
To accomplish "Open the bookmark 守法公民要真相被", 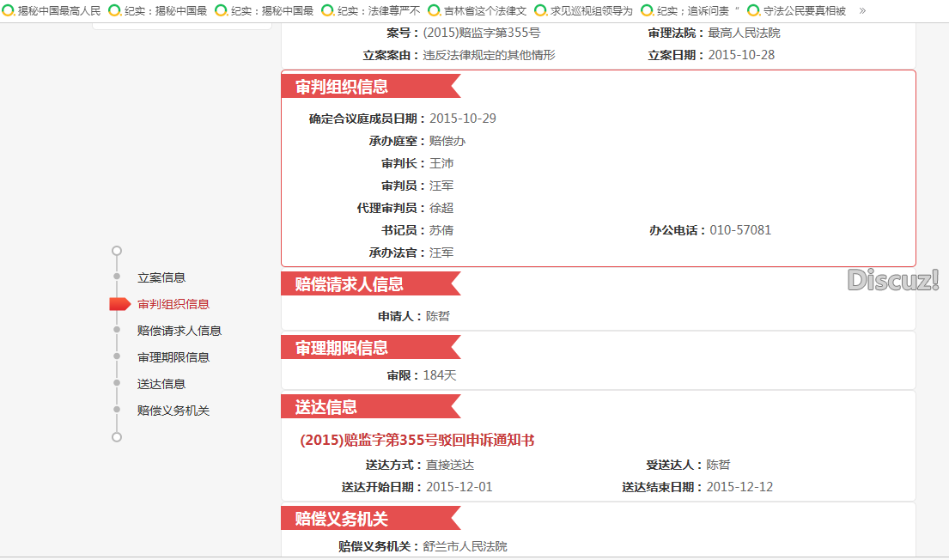I will point(797,11).
